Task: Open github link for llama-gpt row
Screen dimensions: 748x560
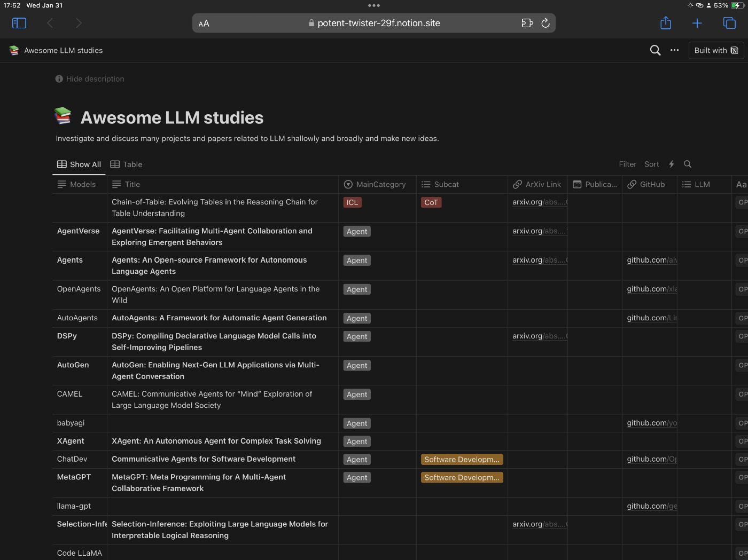Action: point(652,506)
